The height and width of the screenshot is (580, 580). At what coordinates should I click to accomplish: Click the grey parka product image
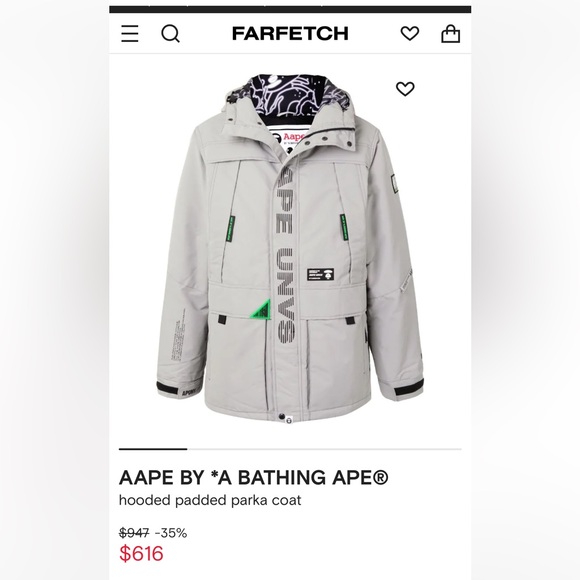290,250
